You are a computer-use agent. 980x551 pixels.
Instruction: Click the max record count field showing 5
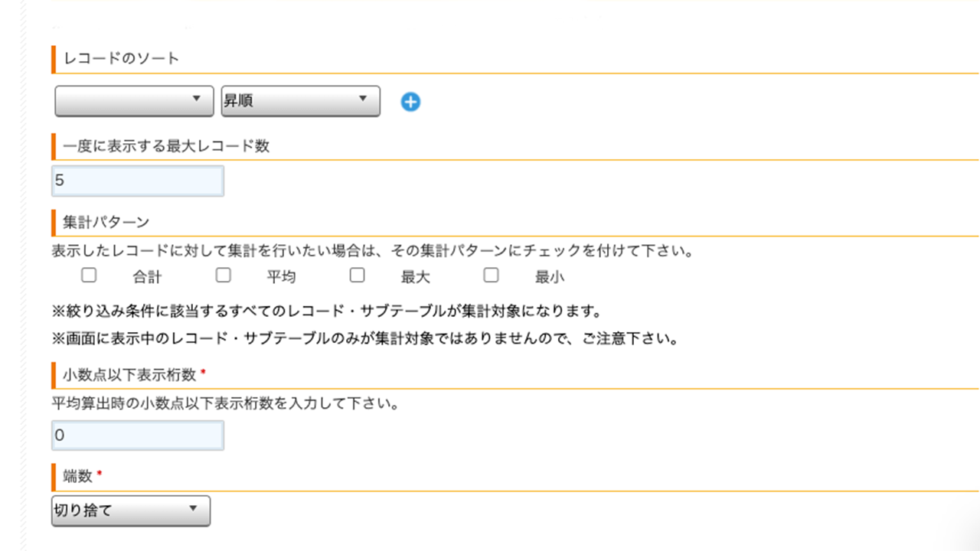[138, 181]
